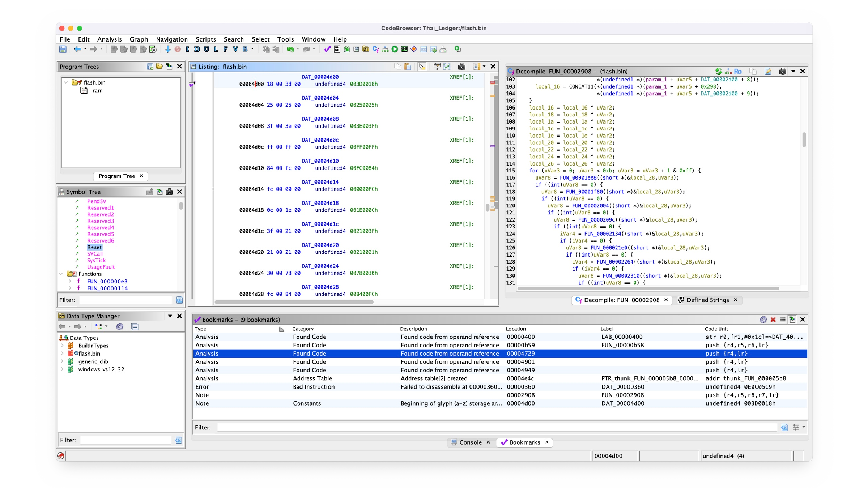Click the Undo green arrow icon

[290, 49]
